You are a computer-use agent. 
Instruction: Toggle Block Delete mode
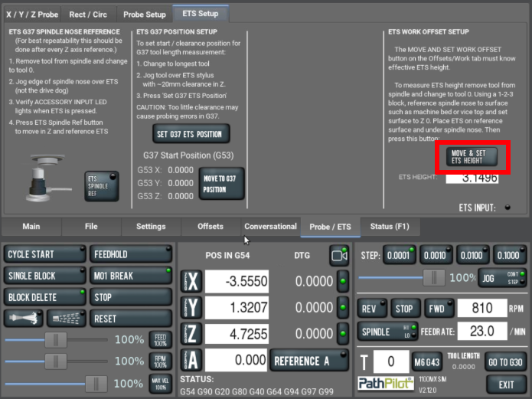[44, 296]
